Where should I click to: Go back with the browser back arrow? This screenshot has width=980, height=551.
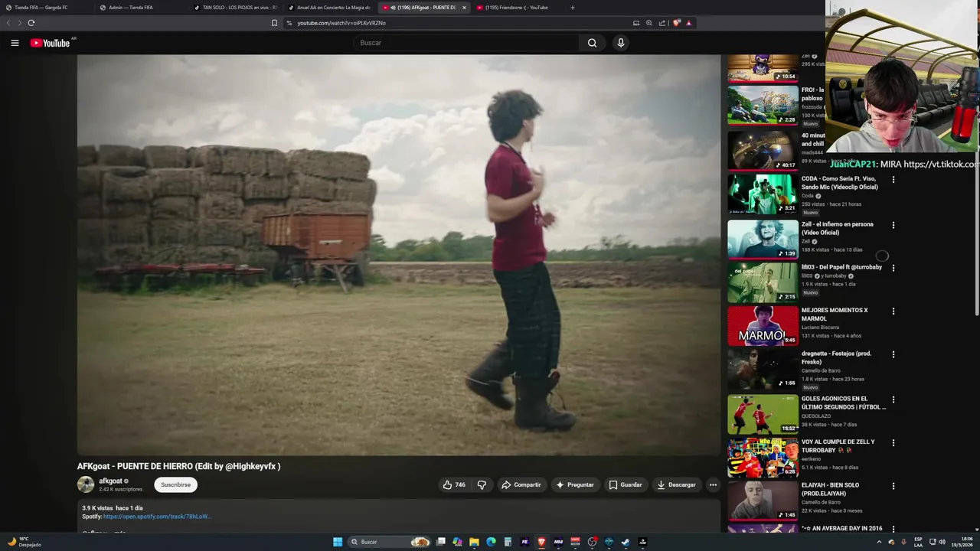[x=8, y=23]
